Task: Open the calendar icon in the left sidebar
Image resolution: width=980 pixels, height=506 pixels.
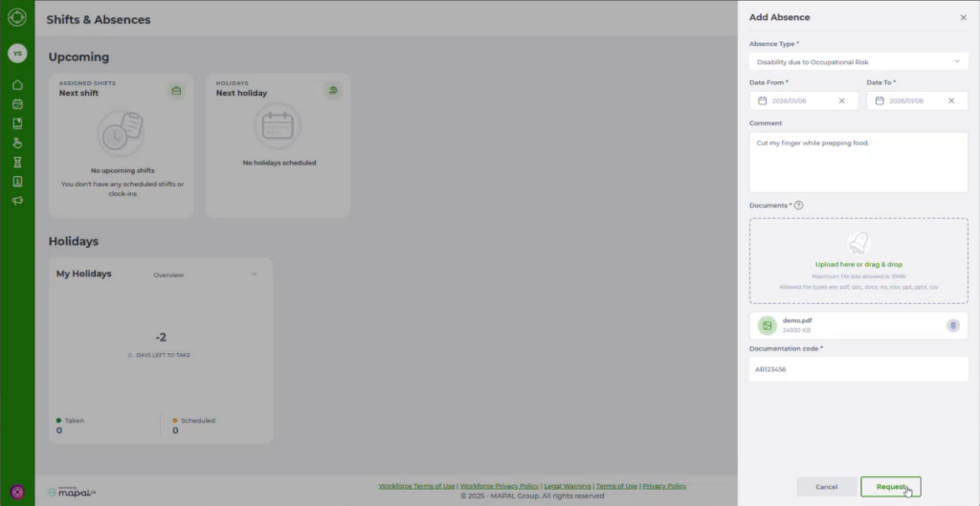Action: point(17,103)
